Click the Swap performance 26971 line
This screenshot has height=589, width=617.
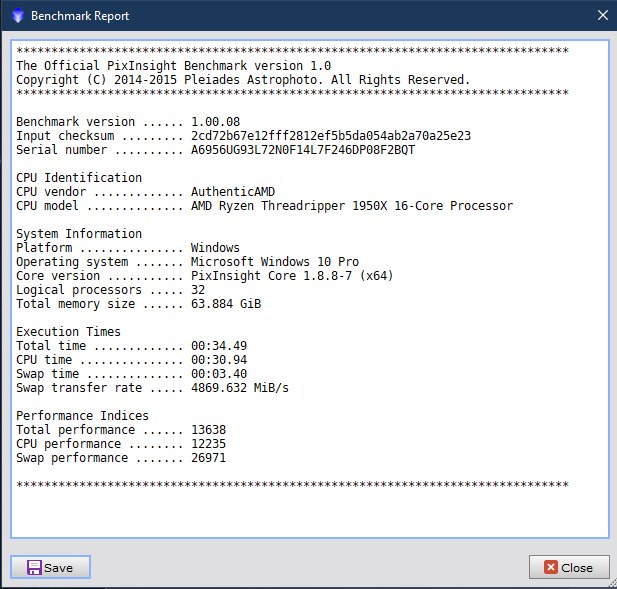click(x=121, y=458)
